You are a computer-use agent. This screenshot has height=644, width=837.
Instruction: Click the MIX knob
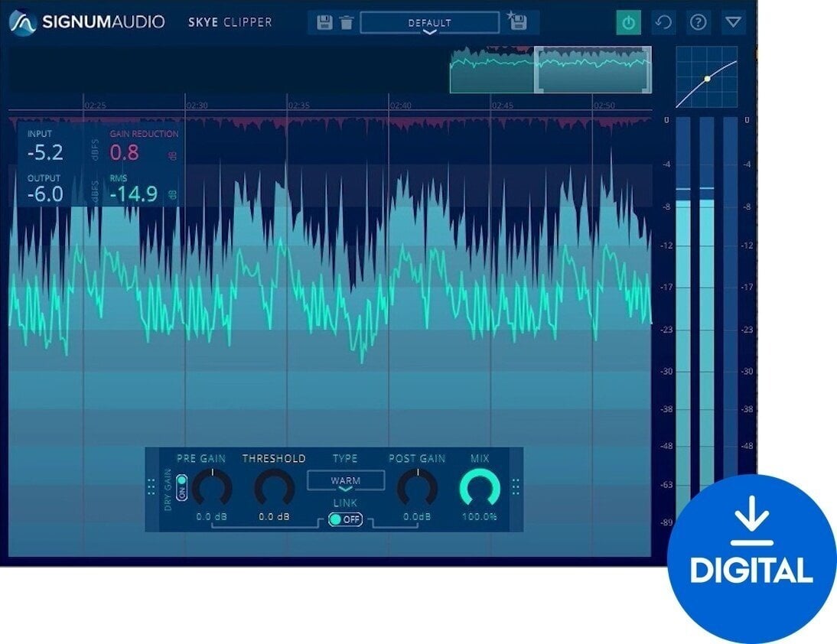click(x=480, y=488)
